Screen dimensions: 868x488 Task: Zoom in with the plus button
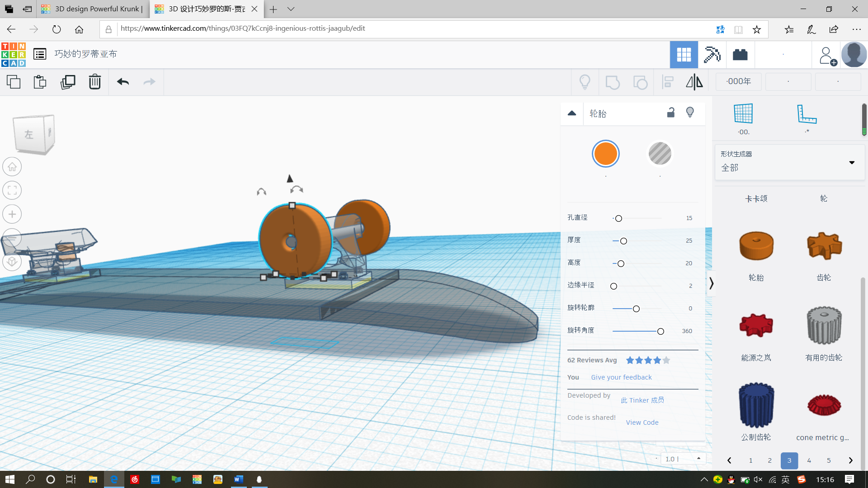[x=12, y=214]
